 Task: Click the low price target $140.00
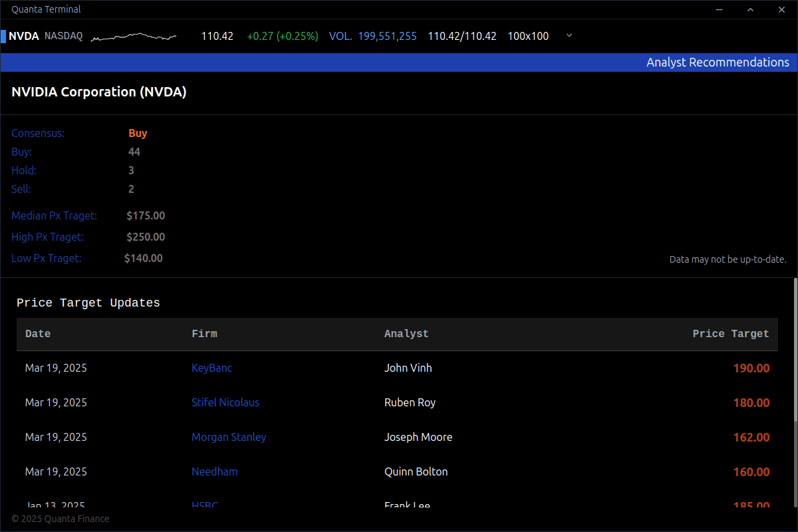(144, 258)
